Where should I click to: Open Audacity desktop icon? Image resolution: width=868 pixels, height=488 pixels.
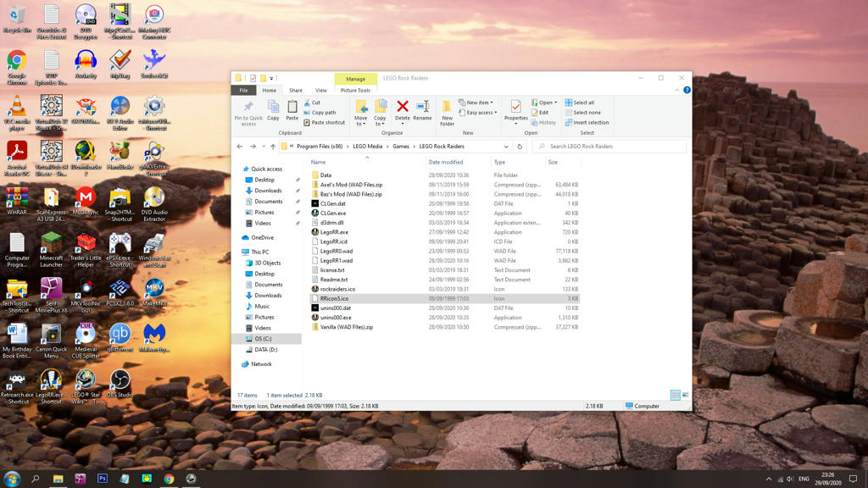[x=86, y=64]
